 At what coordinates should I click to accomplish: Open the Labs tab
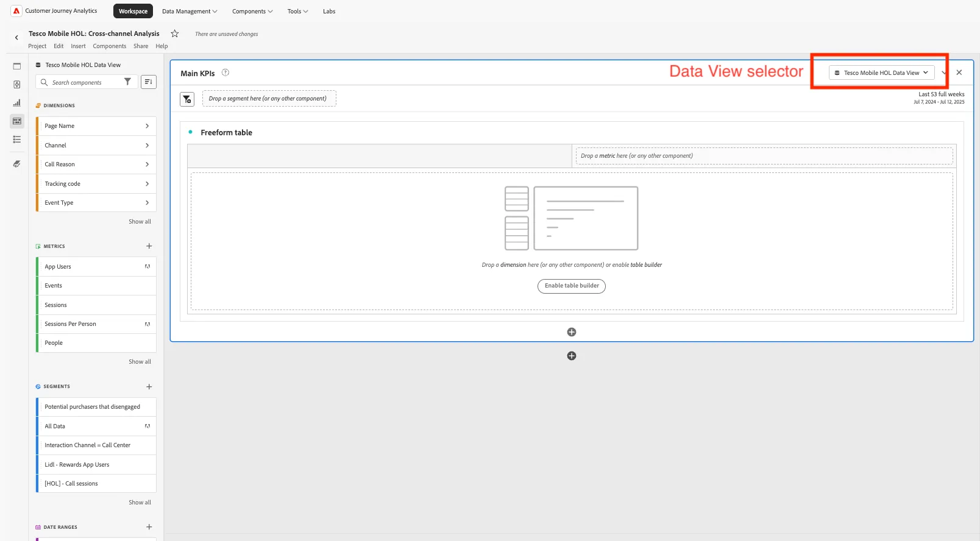click(x=329, y=11)
